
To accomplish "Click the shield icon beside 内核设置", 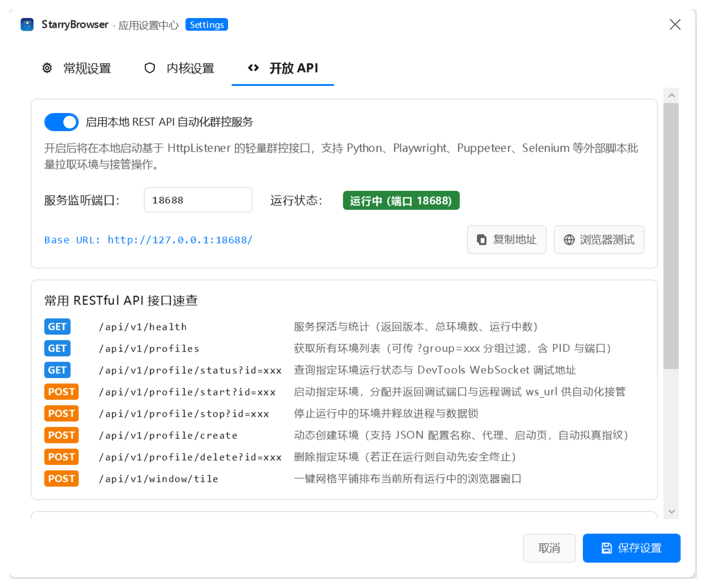I will pyautogui.click(x=150, y=68).
